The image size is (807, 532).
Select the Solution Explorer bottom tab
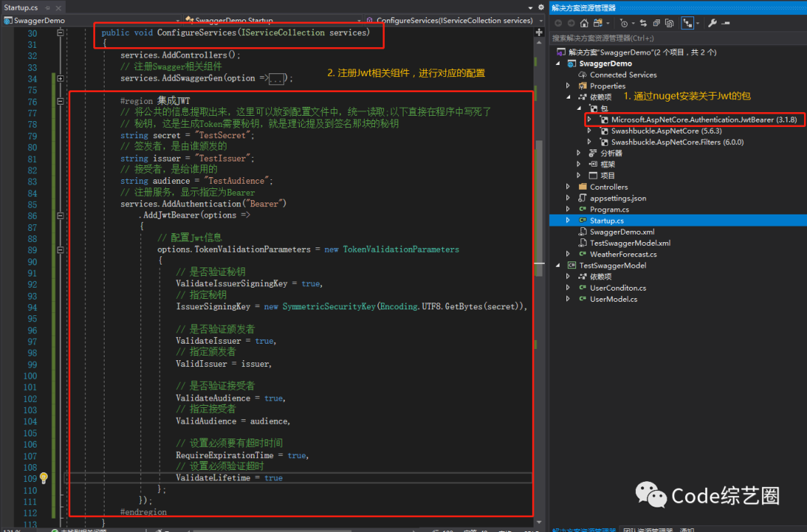click(584, 530)
